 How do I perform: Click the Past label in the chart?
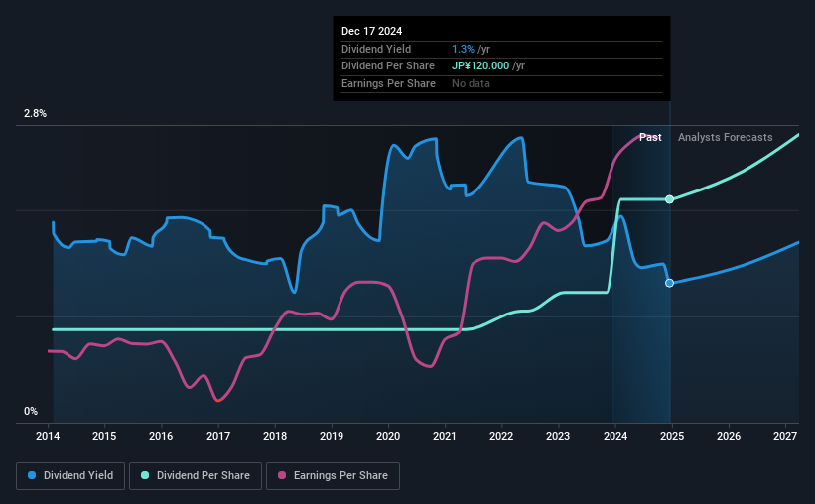pyautogui.click(x=650, y=137)
